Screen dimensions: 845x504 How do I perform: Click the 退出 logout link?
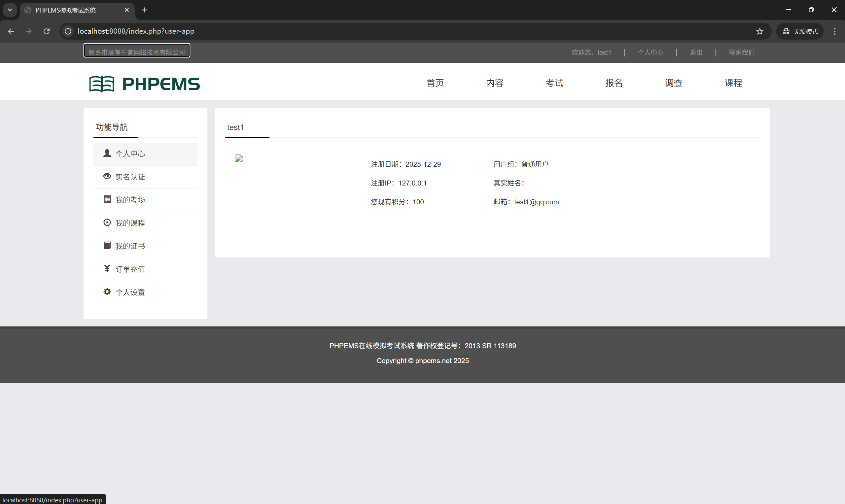[696, 52]
